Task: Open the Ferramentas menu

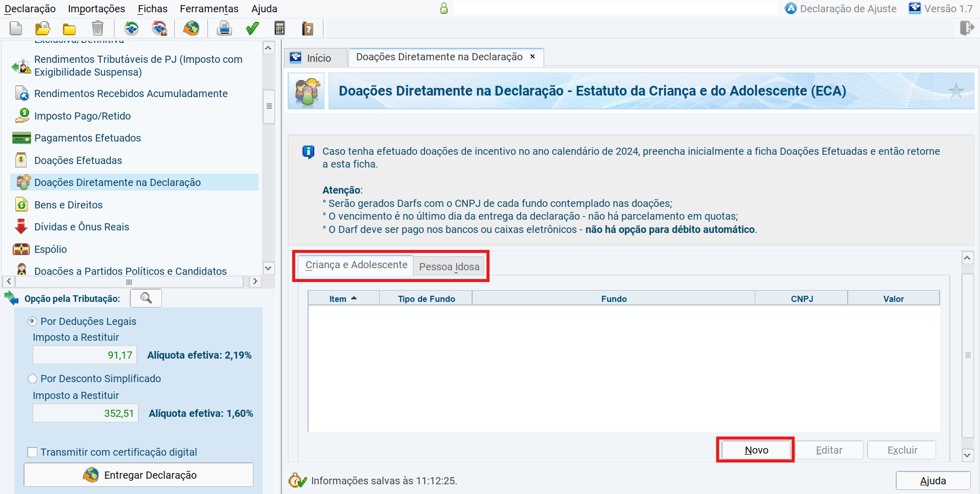Action: coord(209,9)
